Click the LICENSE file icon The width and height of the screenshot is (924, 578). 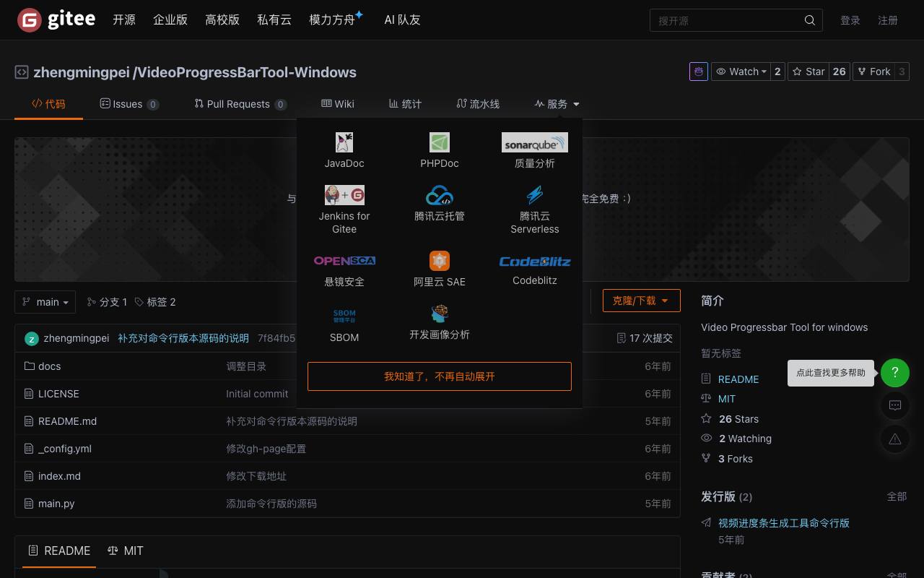[x=30, y=394]
